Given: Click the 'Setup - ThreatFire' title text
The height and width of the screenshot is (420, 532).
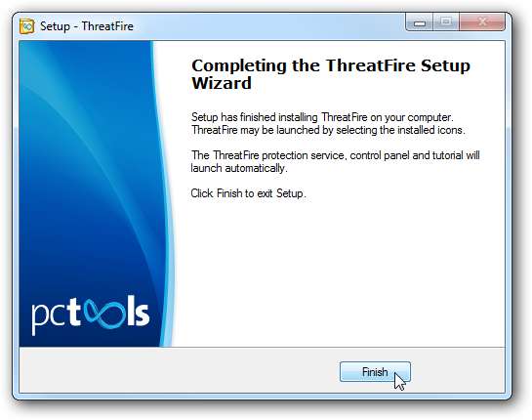Looking at the screenshot, I should (87, 26).
